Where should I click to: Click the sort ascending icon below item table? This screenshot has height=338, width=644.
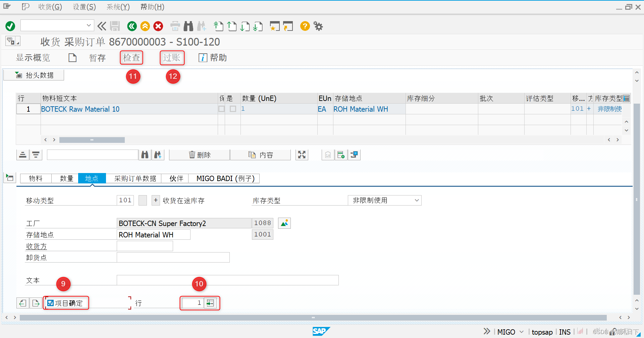[23, 155]
